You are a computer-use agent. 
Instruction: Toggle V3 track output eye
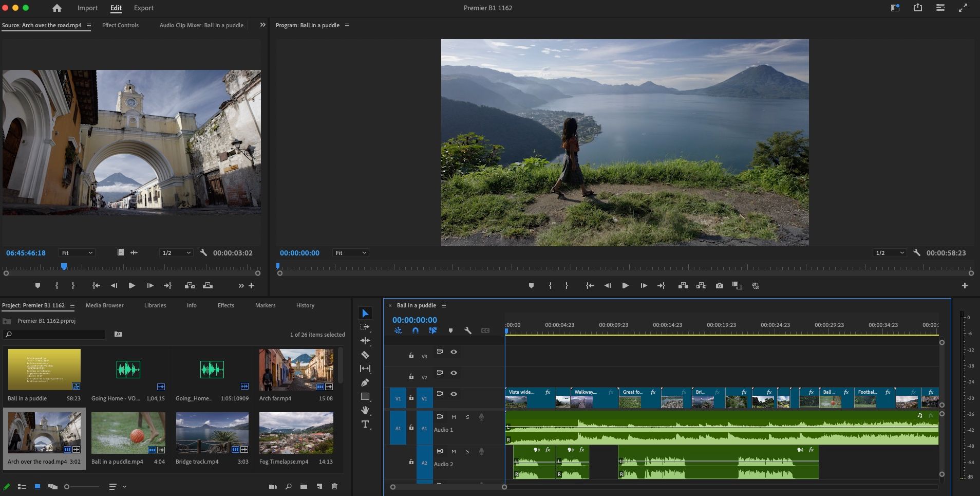click(x=454, y=352)
